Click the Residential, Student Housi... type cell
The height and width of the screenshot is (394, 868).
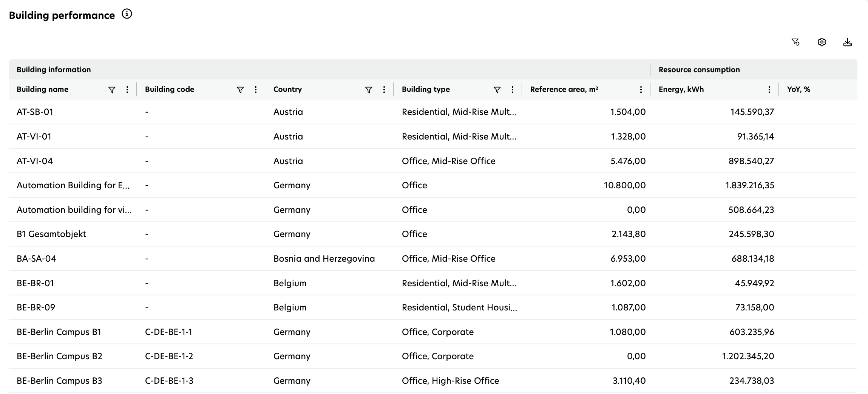459,307
